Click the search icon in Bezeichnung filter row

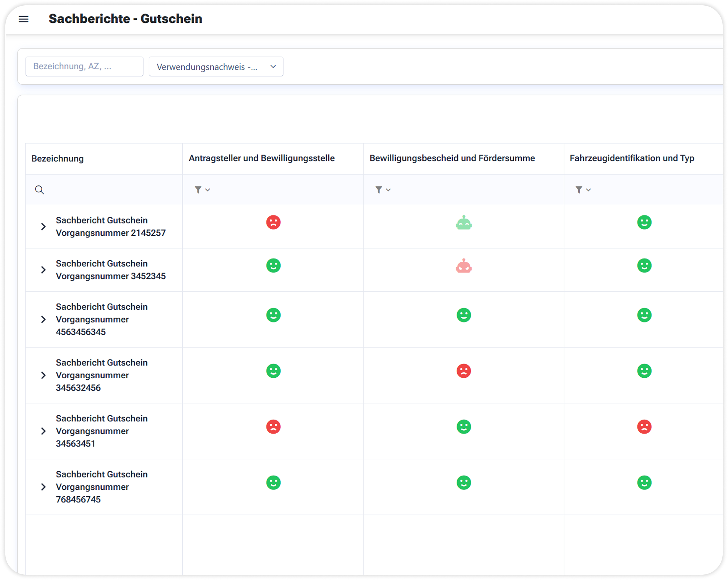[40, 189]
